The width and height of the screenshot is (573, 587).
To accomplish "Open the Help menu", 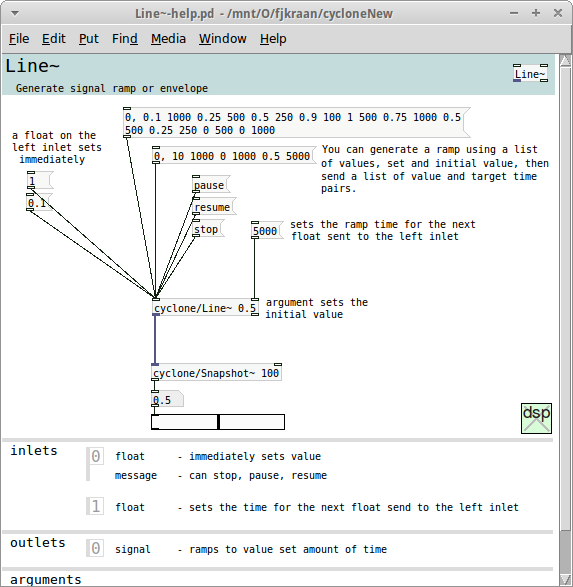I will click(x=273, y=39).
